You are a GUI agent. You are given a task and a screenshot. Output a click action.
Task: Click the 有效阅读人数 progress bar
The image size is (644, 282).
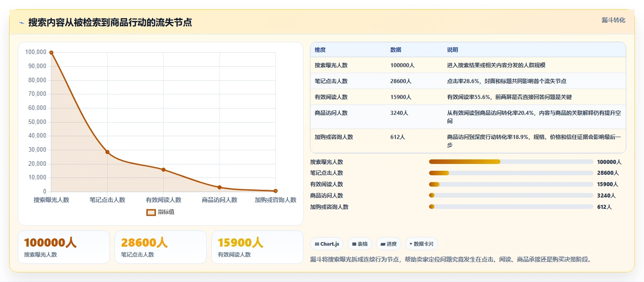511,184
